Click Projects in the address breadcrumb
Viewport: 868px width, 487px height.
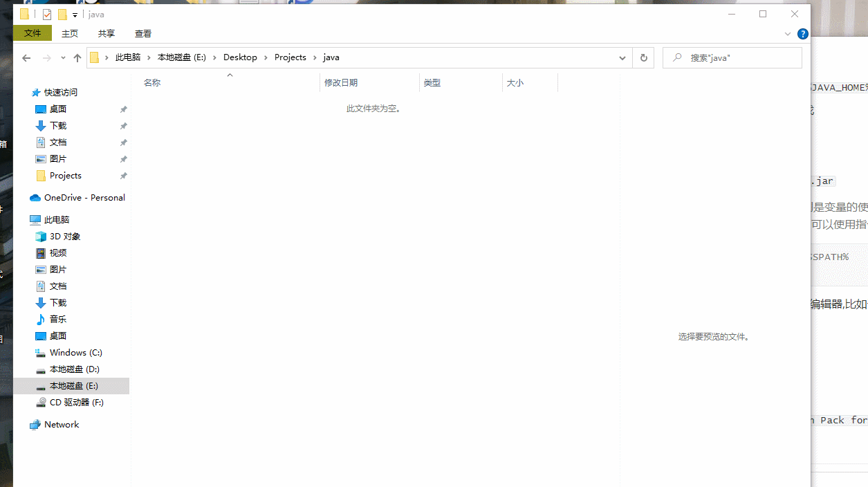tap(290, 57)
